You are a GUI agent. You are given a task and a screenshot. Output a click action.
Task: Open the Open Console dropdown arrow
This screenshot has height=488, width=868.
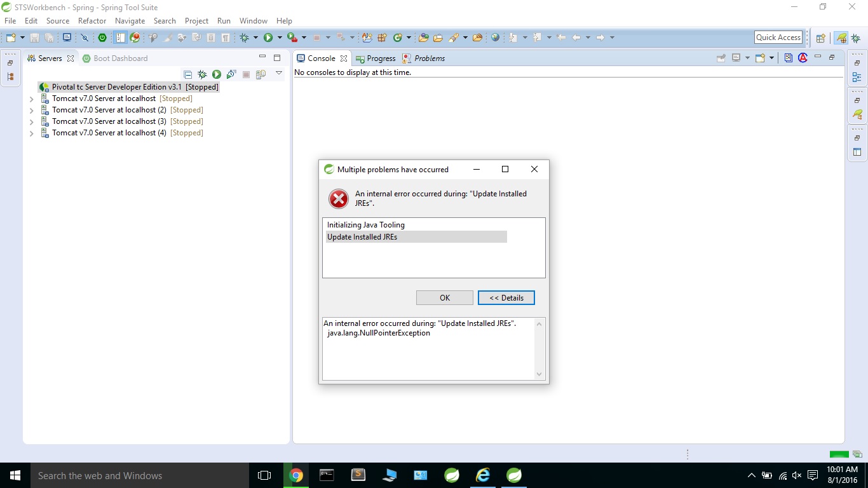(771, 58)
